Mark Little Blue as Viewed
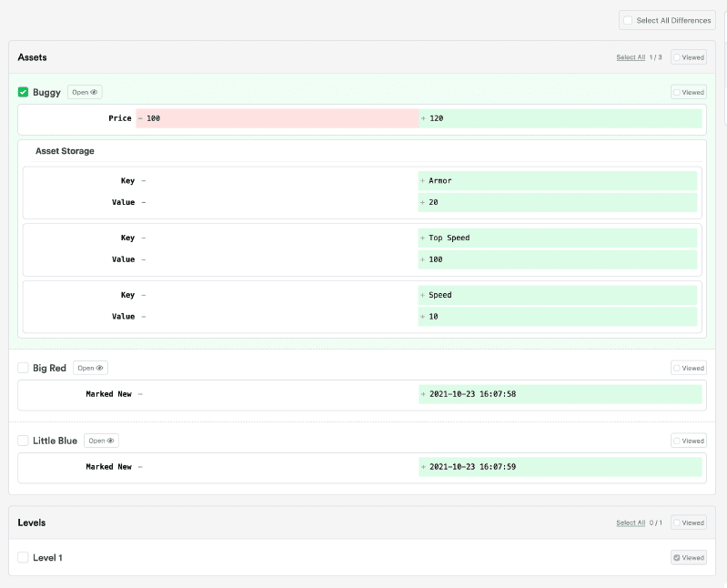 tap(689, 441)
